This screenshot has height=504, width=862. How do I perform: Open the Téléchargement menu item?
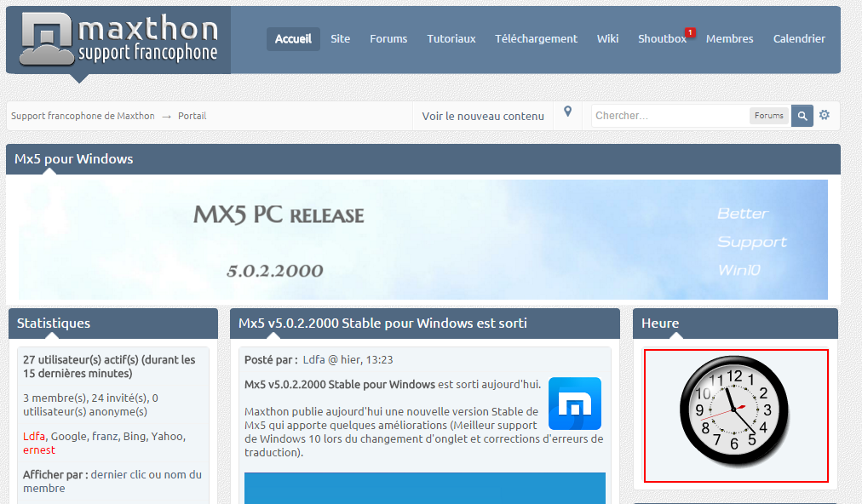point(536,39)
